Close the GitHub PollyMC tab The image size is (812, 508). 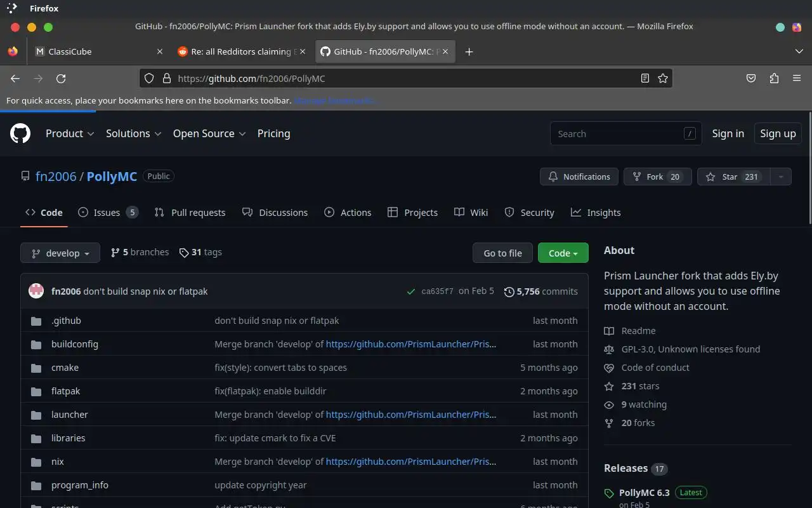tap(445, 51)
